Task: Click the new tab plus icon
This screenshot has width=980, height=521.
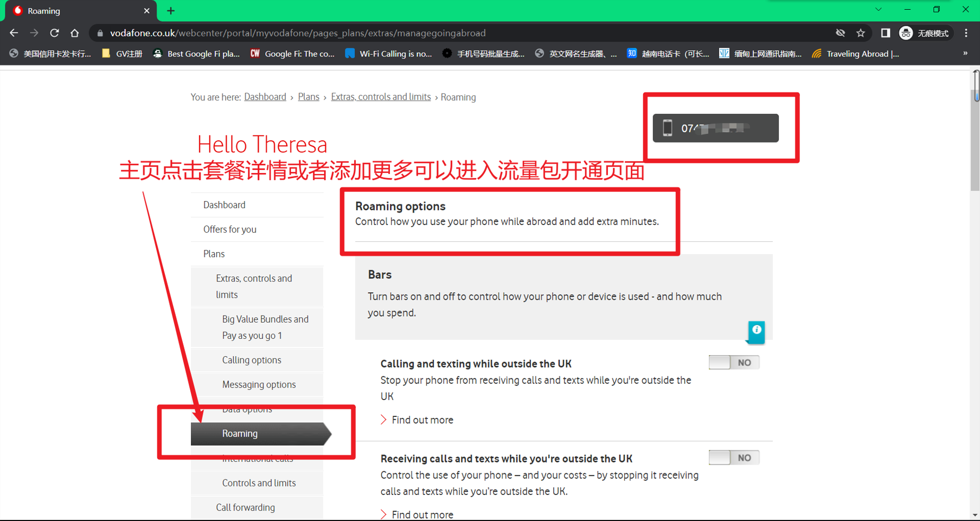Action: click(171, 11)
